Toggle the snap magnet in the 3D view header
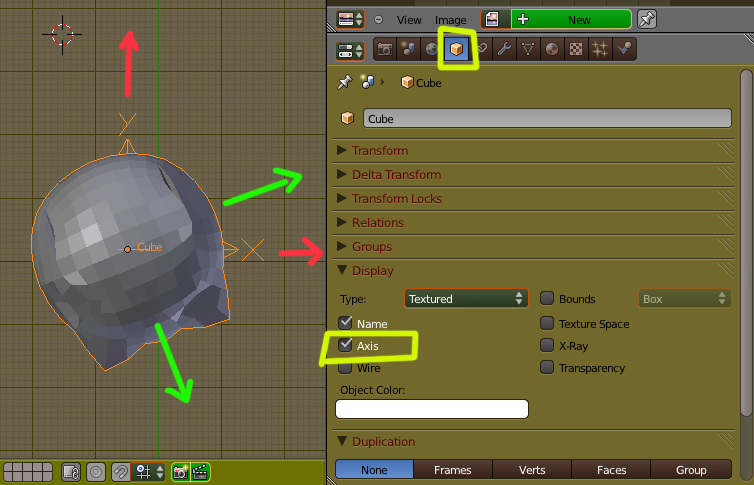This screenshot has height=485, width=754. coord(120,472)
